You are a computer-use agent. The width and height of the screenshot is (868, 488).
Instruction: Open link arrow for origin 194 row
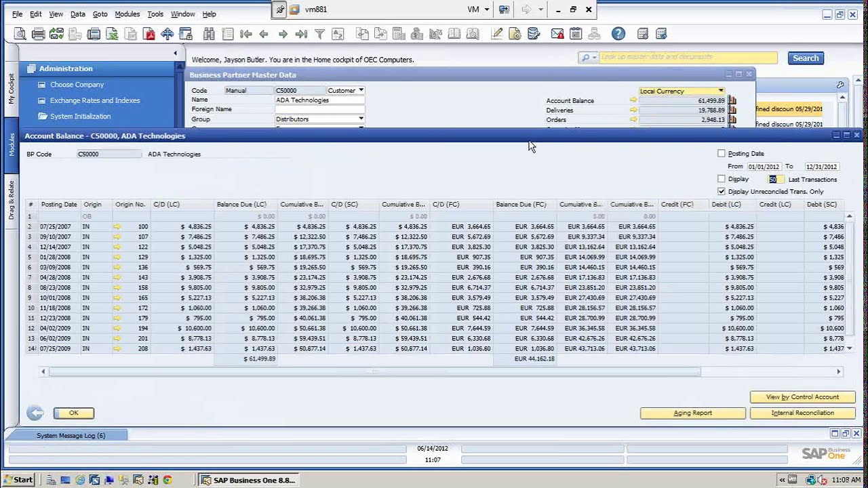click(117, 328)
